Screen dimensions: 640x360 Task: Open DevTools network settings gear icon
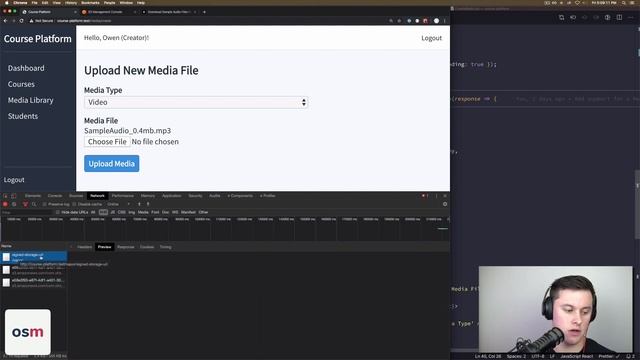coord(445,204)
